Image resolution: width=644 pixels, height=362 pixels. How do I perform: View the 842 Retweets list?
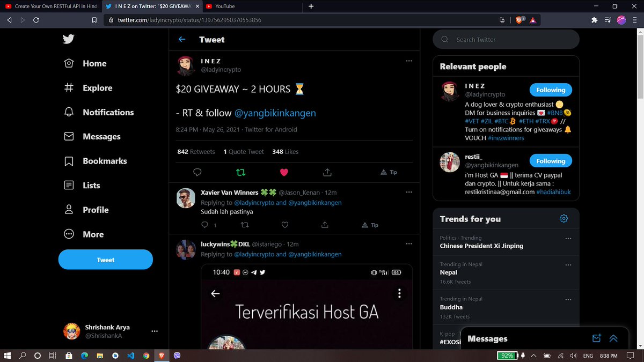(196, 152)
